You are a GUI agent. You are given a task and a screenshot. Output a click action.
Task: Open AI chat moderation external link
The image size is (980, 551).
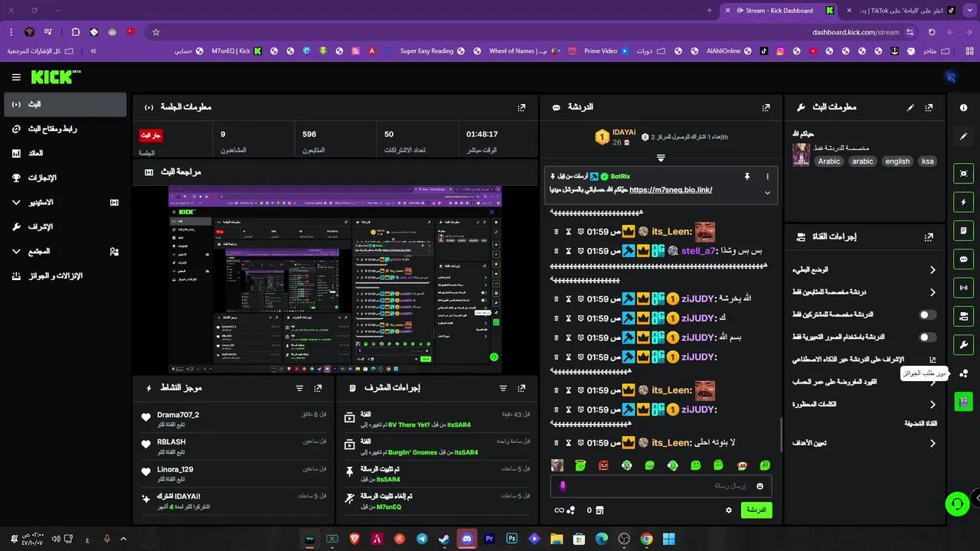[x=933, y=360]
